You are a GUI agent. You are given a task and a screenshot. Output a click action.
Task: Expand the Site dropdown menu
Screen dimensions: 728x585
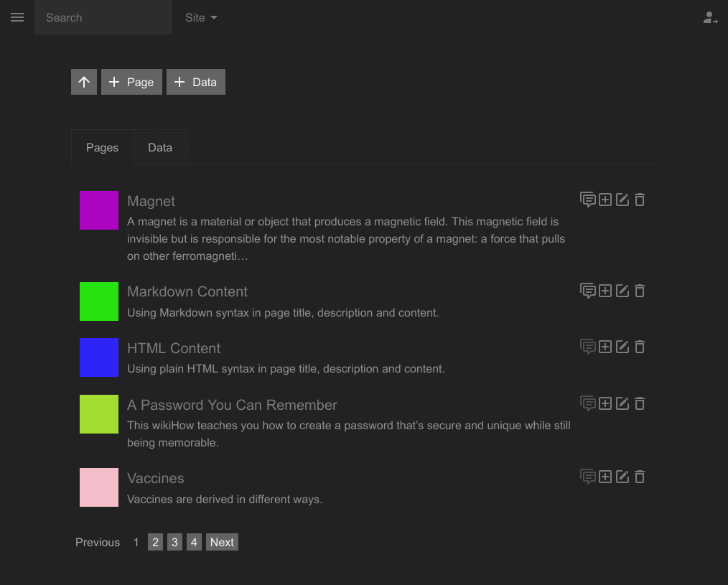pos(201,18)
